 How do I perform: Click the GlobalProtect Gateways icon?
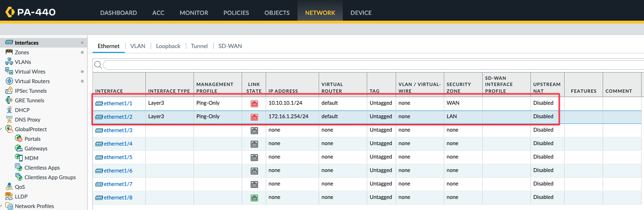(19, 148)
